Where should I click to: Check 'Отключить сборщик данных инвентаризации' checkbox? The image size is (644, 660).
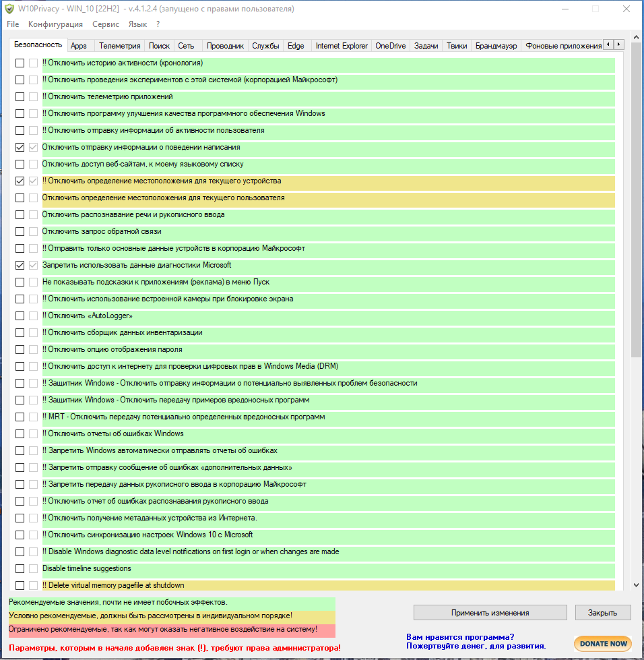(20, 332)
